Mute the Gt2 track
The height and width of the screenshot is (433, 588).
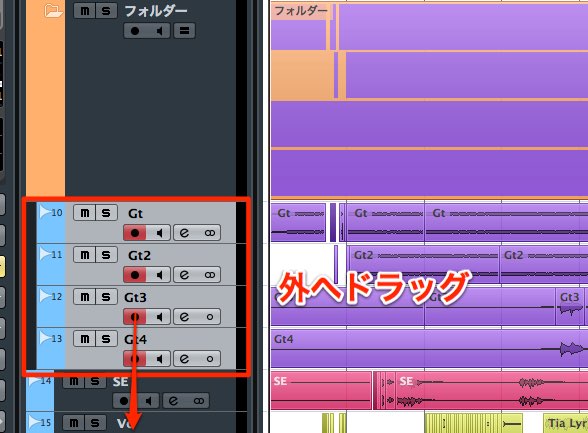[85, 255]
